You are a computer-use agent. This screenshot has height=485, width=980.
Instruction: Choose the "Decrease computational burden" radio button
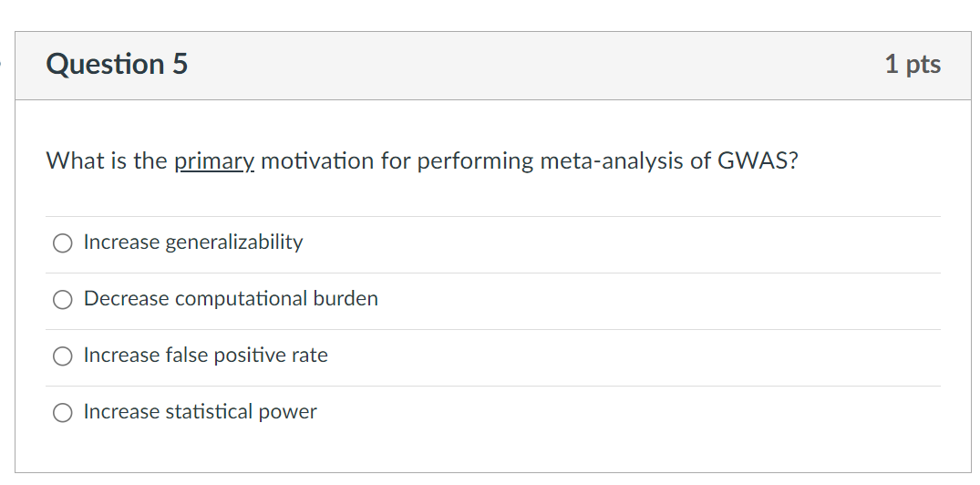point(62,300)
